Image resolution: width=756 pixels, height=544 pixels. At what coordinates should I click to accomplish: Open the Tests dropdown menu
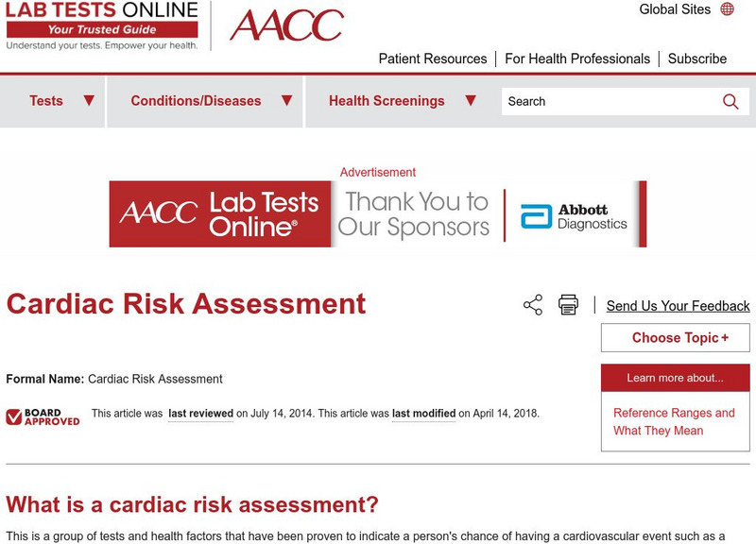(54, 100)
